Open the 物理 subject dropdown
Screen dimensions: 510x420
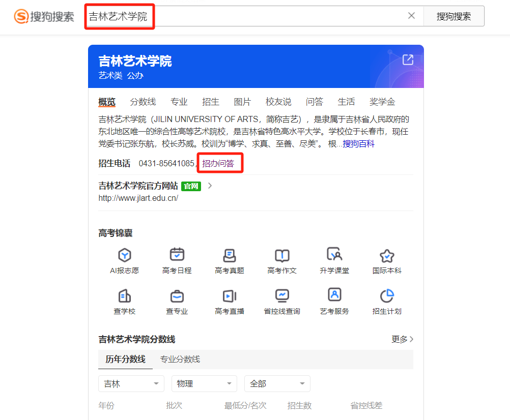pyautogui.click(x=204, y=383)
